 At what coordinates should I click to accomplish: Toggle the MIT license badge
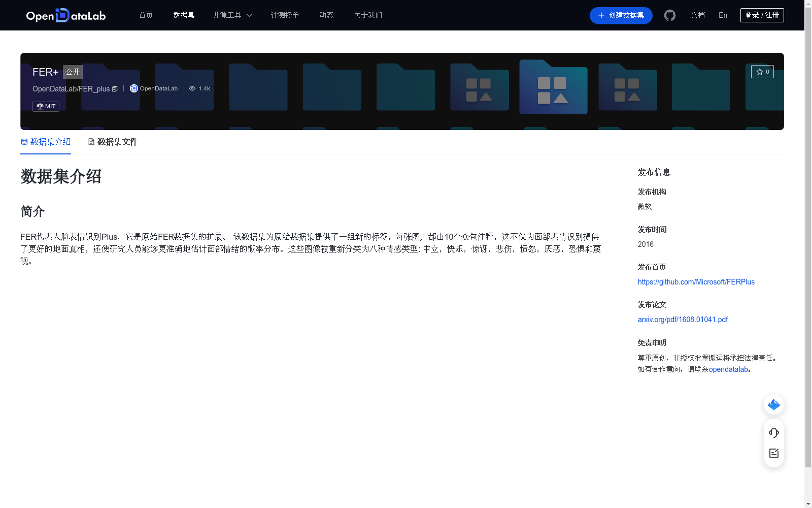pos(46,106)
